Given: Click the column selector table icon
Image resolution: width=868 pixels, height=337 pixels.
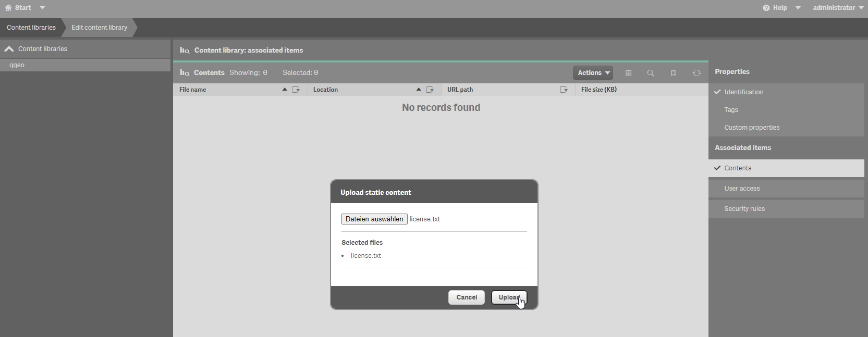Looking at the screenshot, I should [x=628, y=73].
